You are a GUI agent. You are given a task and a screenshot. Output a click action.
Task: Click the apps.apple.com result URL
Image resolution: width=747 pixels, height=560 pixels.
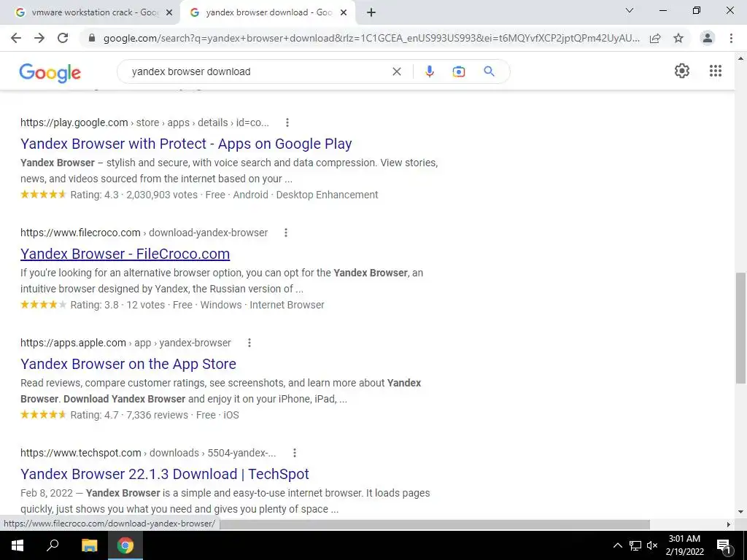tap(125, 343)
